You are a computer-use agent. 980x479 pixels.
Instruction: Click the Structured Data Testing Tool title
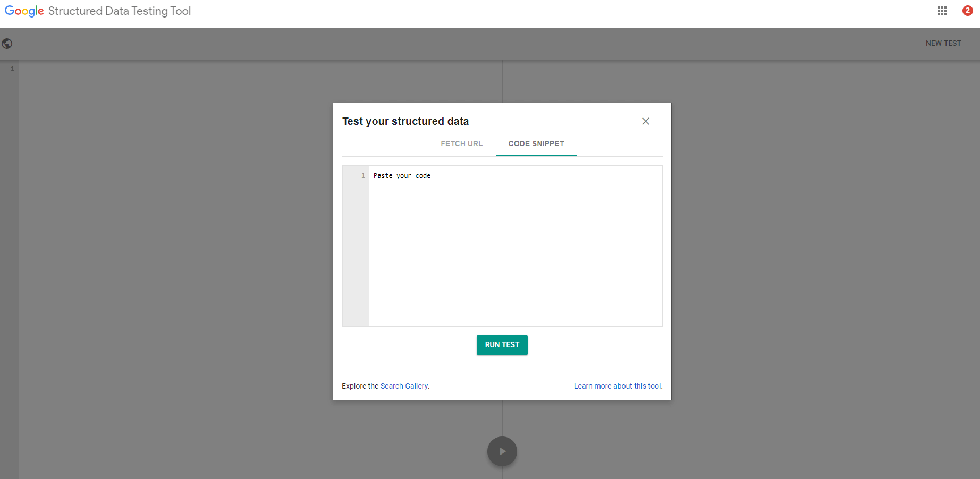[119, 11]
